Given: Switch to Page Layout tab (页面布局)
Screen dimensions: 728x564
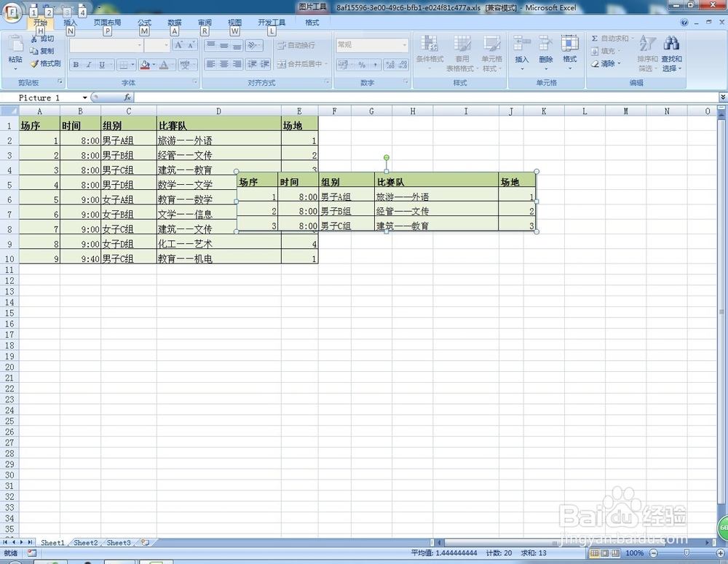Looking at the screenshot, I should pos(107,23).
